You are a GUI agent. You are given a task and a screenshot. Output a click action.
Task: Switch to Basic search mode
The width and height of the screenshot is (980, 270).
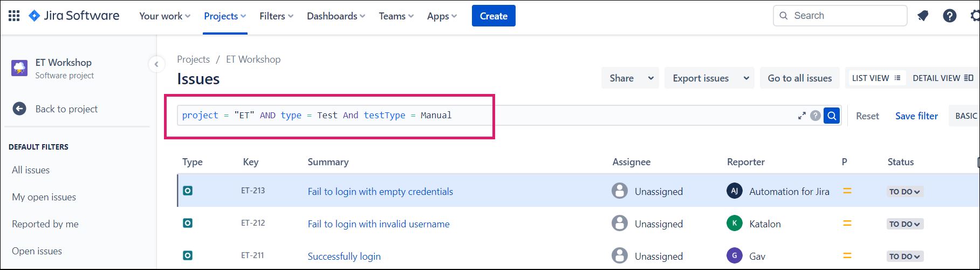965,116
